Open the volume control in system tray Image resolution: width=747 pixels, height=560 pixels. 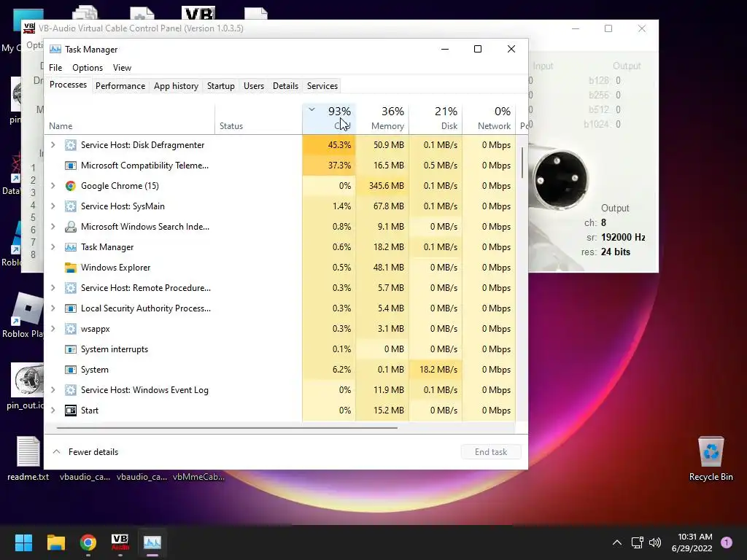[x=655, y=542]
